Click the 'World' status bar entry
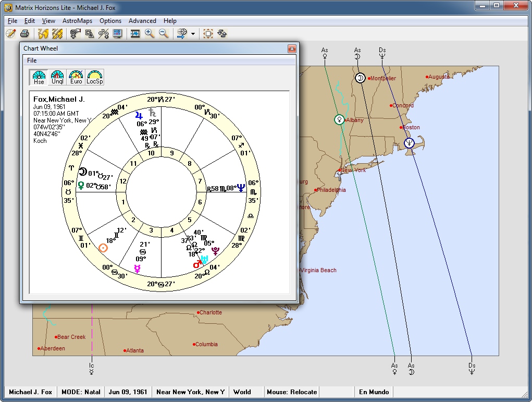Viewport: 532px width, 402px height. 242,392
